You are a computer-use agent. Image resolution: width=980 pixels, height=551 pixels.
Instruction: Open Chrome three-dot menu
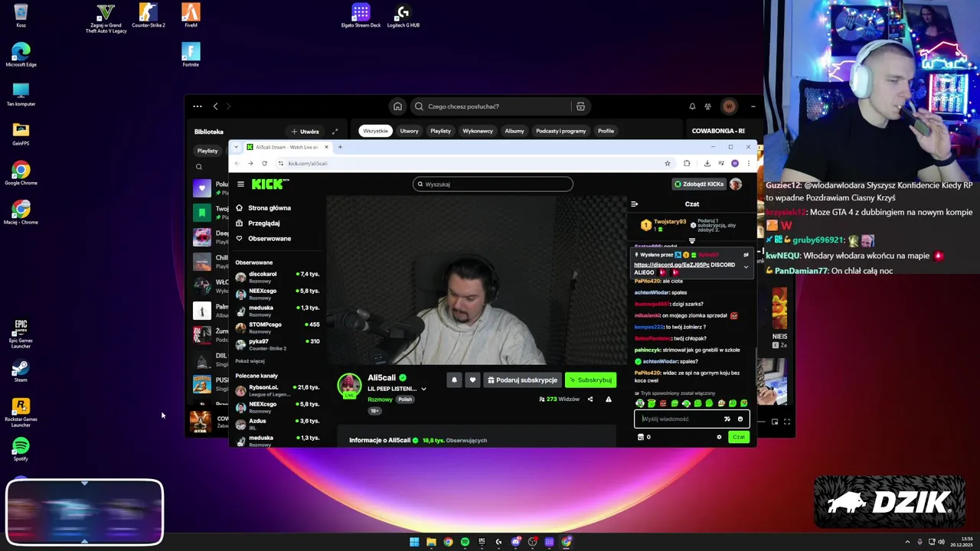pyautogui.click(x=748, y=163)
